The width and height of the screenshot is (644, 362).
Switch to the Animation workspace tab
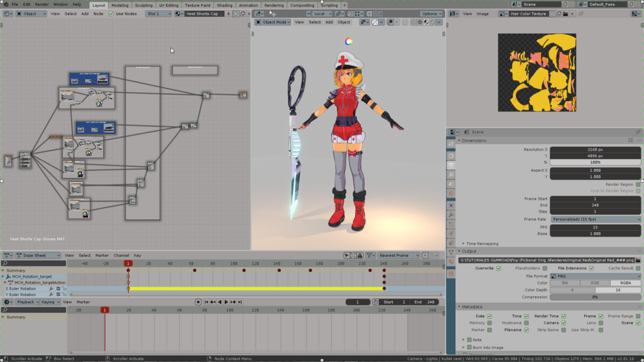click(248, 5)
